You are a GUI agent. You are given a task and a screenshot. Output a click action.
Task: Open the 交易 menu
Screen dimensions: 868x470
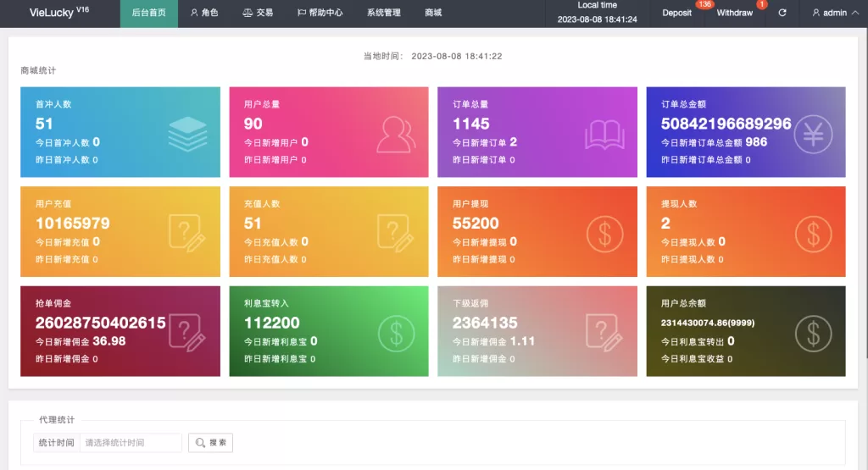(258, 14)
